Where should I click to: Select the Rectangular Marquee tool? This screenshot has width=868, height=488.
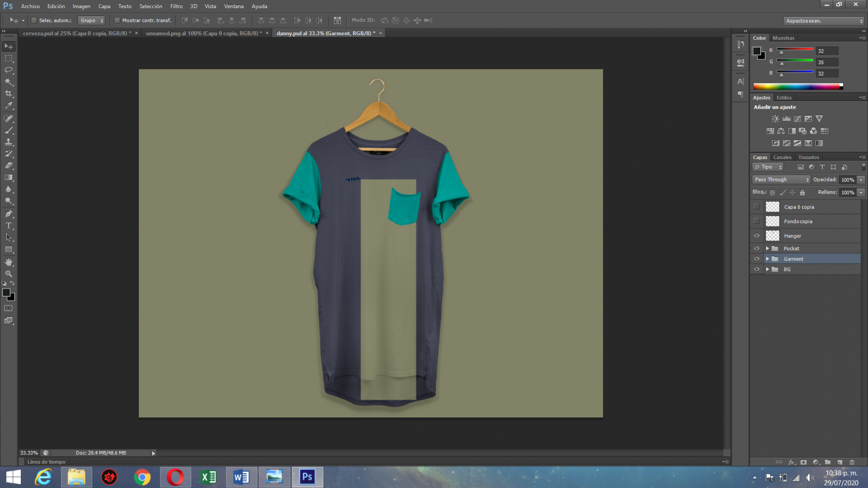point(9,58)
